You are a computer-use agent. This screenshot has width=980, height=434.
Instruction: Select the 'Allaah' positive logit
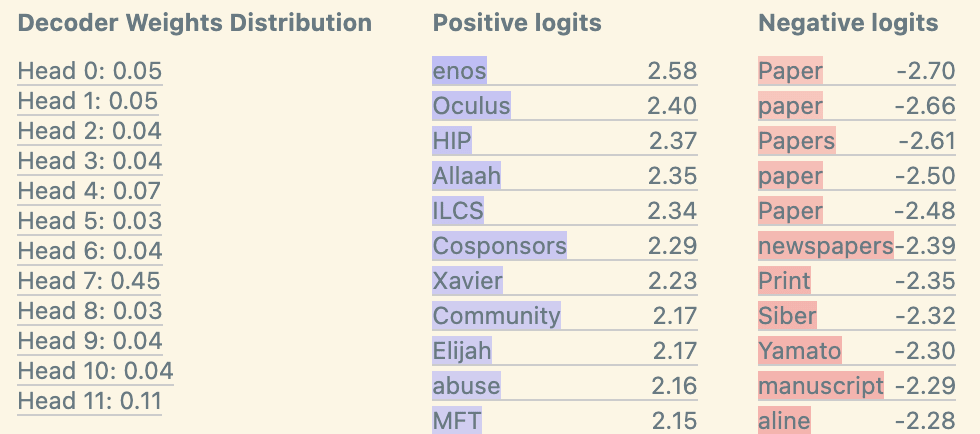pyautogui.click(x=466, y=176)
